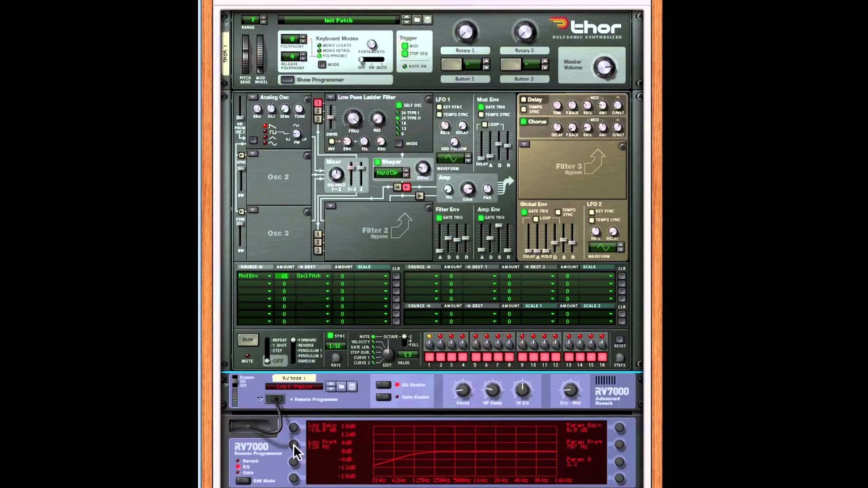Toggle the Shaper enable button
This screenshot has width=868, height=488.
tap(378, 162)
